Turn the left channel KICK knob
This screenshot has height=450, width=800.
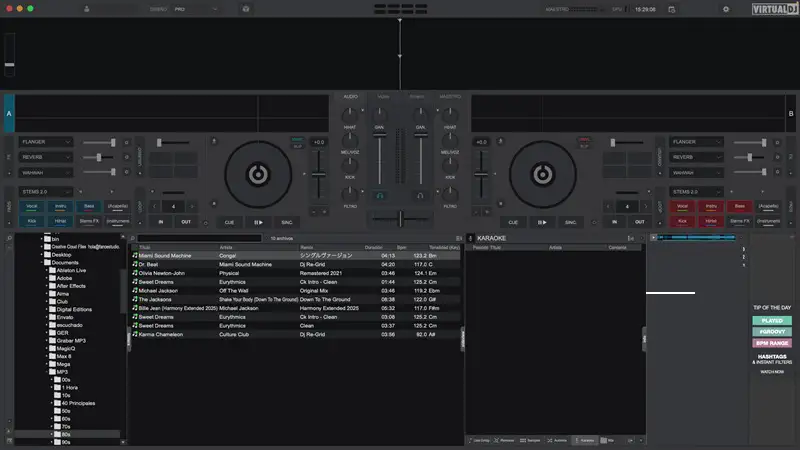click(x=349, y=165)
